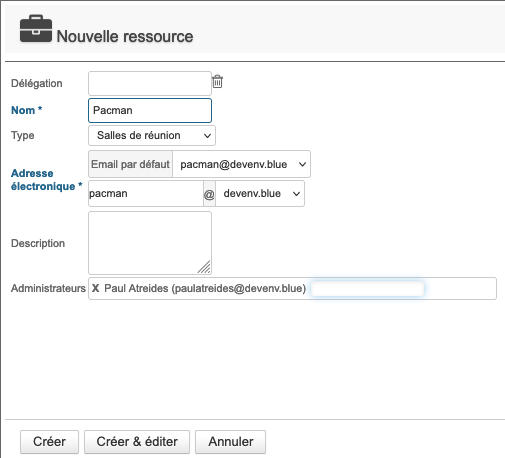Click the Administrateurs search input box

point(367,288)
